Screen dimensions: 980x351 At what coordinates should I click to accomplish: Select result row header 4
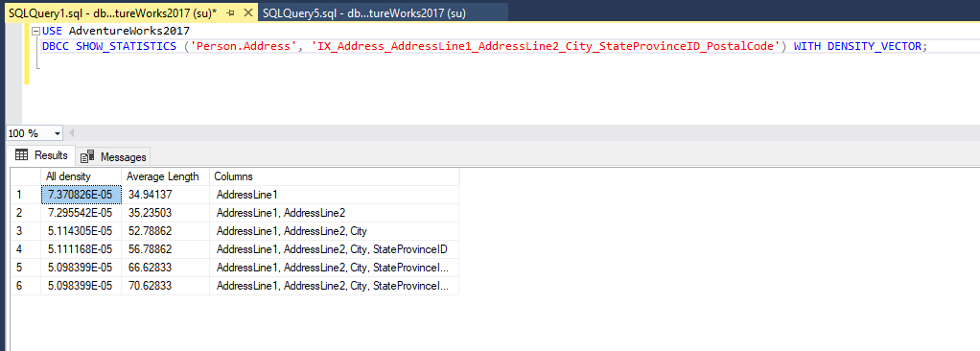(x=26, y=249)
